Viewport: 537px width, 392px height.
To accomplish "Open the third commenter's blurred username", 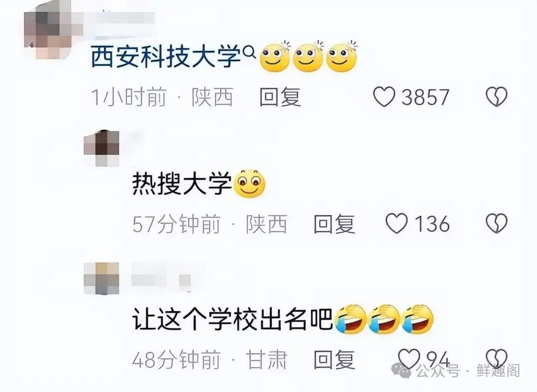I will tap(161, 276).
